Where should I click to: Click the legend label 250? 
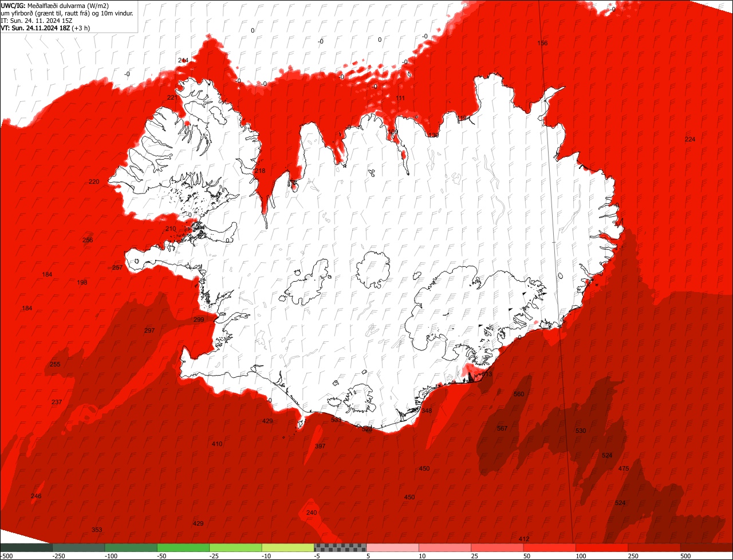pos(633,556)
